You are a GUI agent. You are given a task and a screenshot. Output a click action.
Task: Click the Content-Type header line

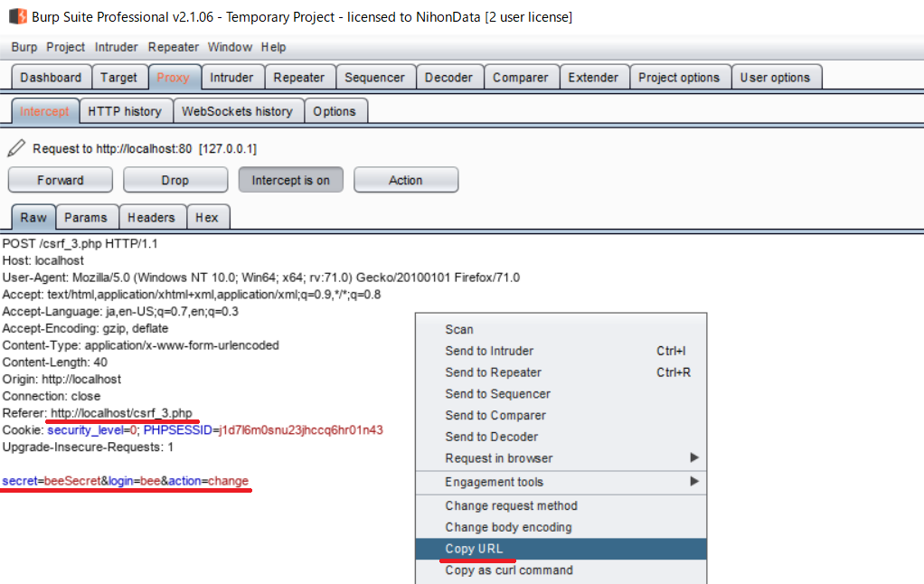tap(141, 345)
